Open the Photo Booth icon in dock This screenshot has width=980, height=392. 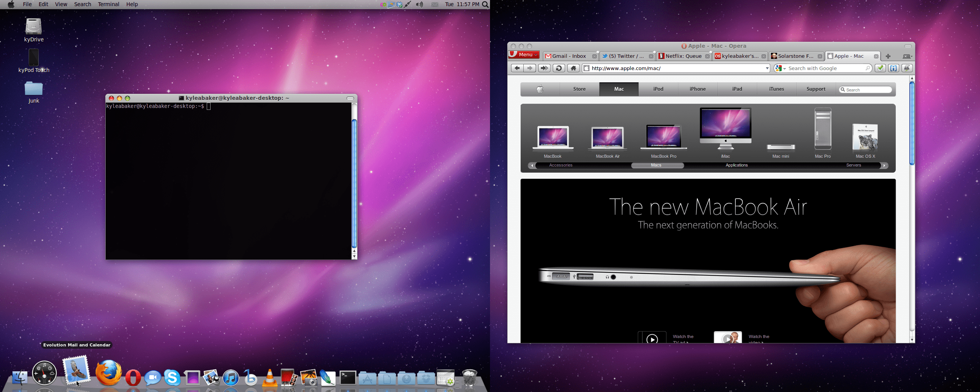pyautogui.click(x=289, y=377)
